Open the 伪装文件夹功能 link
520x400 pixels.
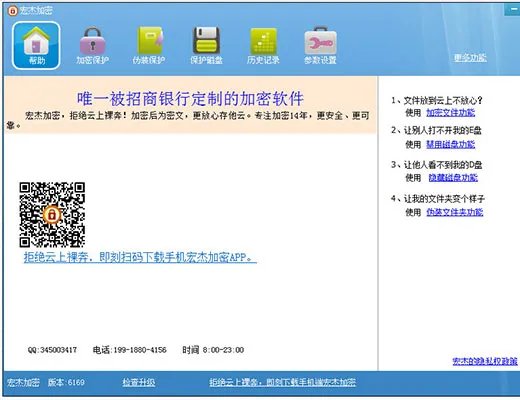tap(455, 212)
